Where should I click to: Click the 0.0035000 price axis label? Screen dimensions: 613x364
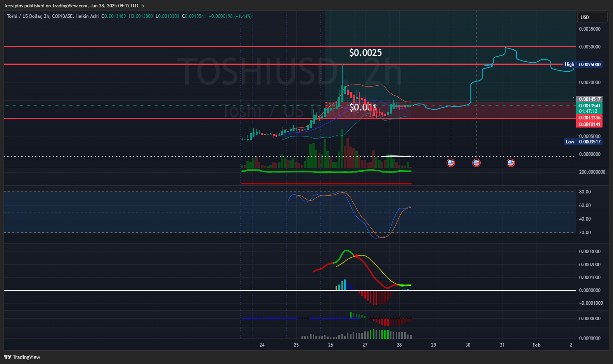pos(590,29)
